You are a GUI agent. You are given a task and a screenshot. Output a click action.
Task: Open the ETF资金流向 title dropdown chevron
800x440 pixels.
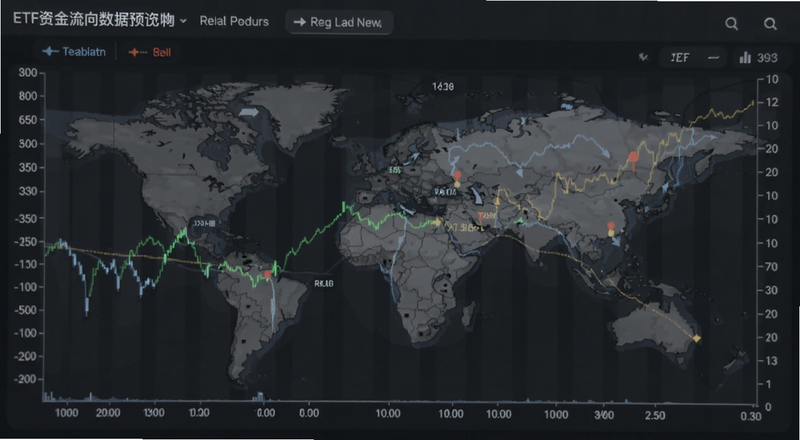pos(184,21)
